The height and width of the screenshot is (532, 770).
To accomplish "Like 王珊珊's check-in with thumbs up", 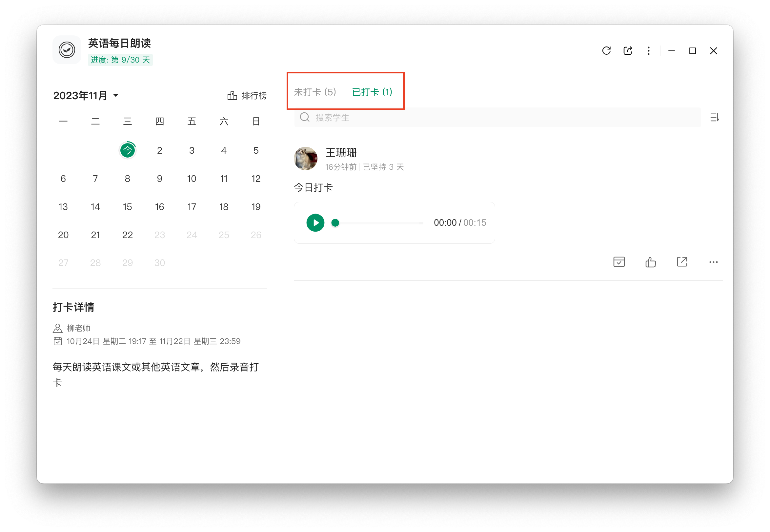I will click(x=651, y=262).
